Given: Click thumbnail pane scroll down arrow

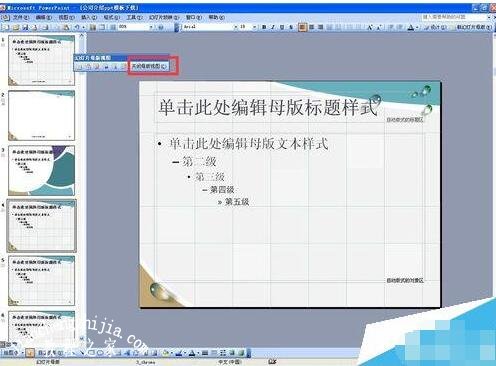Looking at the screenshot, I should pos(82,339).
